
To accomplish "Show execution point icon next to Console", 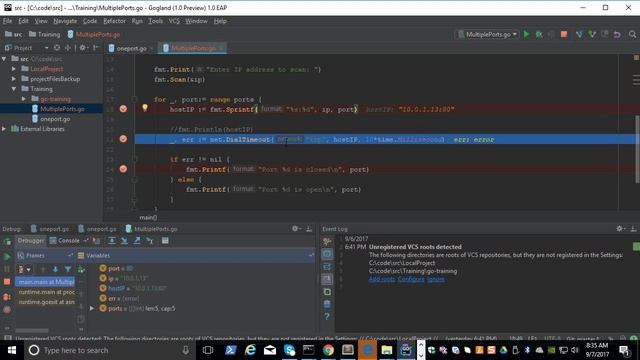I will pyautogui.click(x=96, y=240).
